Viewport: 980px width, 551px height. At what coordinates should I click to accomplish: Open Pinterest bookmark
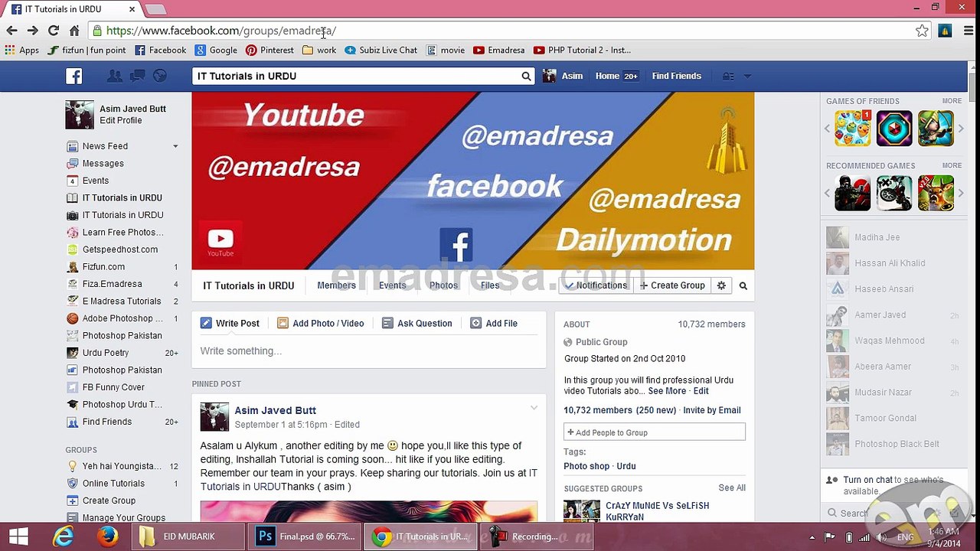pyautogui.click(x=269, y=50)
